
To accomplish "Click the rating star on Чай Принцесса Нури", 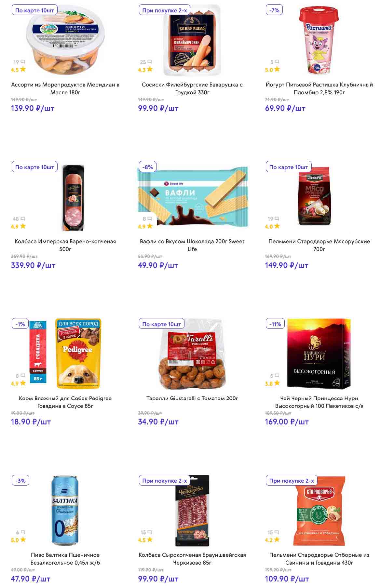I will [x=277, y=383].
